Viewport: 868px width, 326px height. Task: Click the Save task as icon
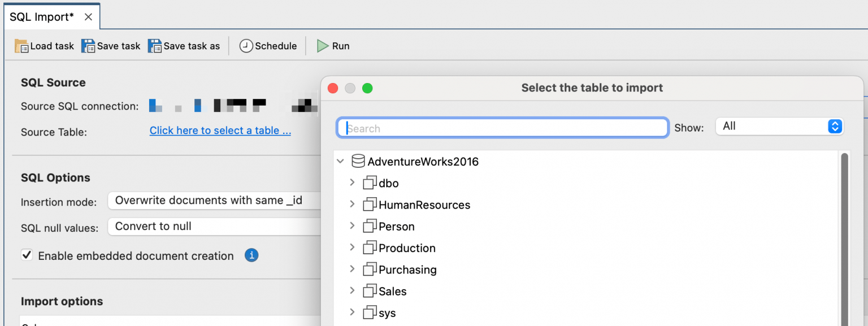pos(155,46)
